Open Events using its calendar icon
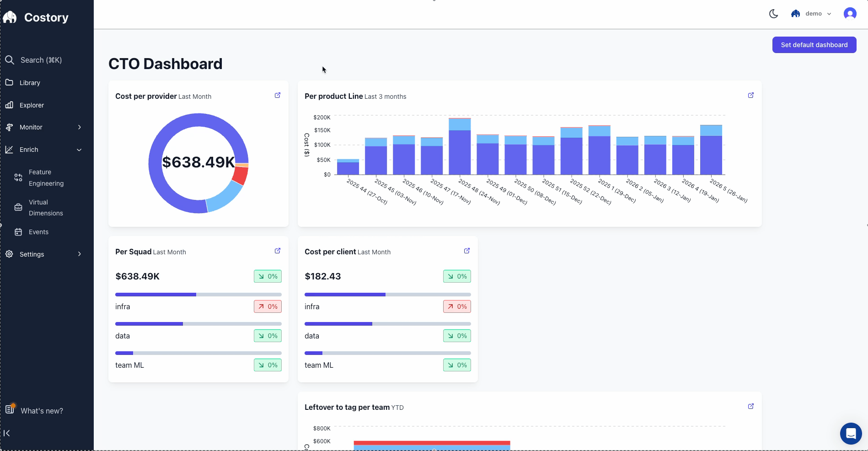The height and width of the screenshot is (451, 868). pyautogui.click(x=18, y=232)
